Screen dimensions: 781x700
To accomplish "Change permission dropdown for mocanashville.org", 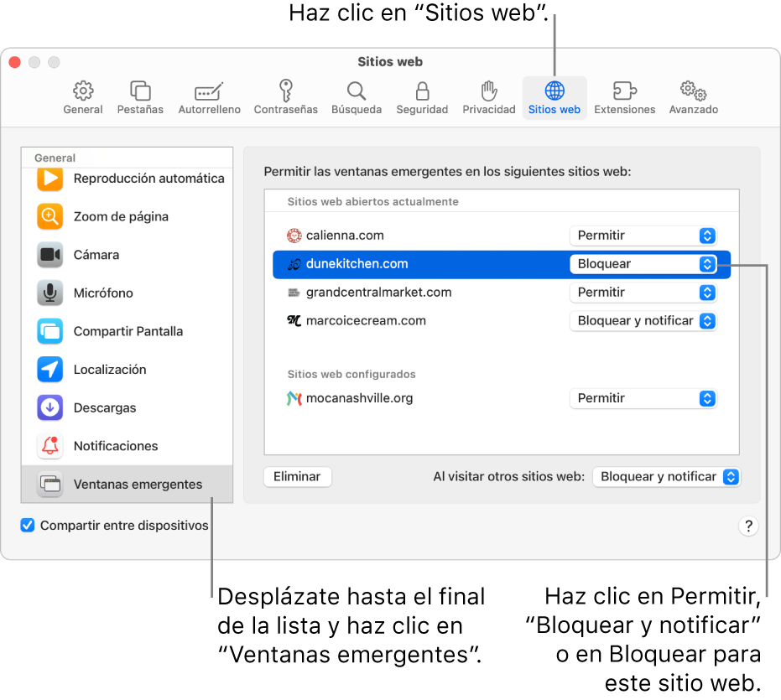I will pos(643,398).
